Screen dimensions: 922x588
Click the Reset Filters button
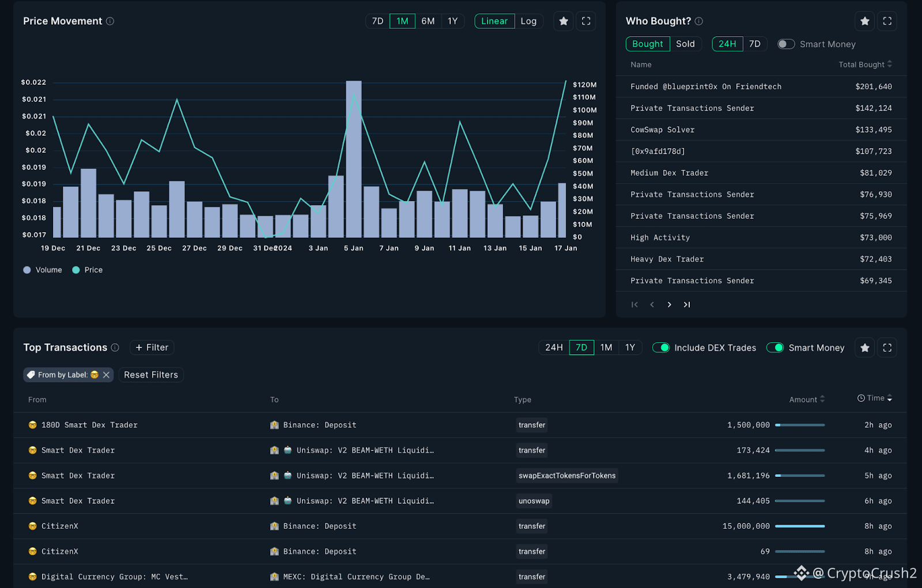coord(151,375)
